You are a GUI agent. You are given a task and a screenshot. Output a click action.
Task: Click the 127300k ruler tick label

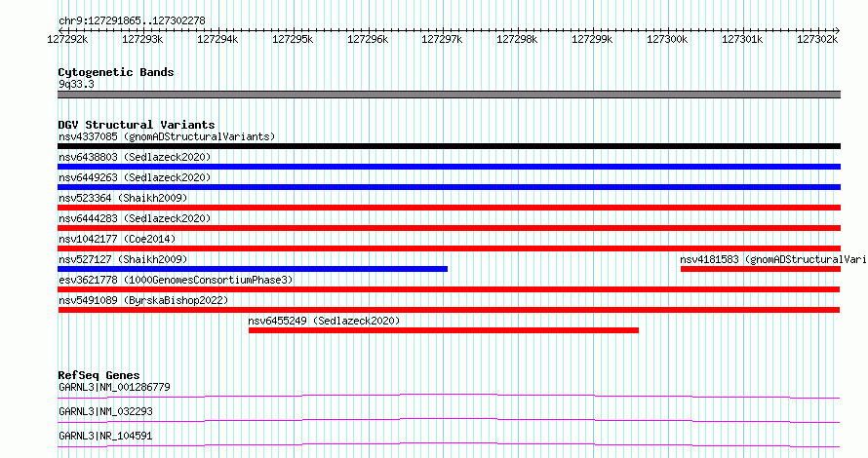click(667, 39)
